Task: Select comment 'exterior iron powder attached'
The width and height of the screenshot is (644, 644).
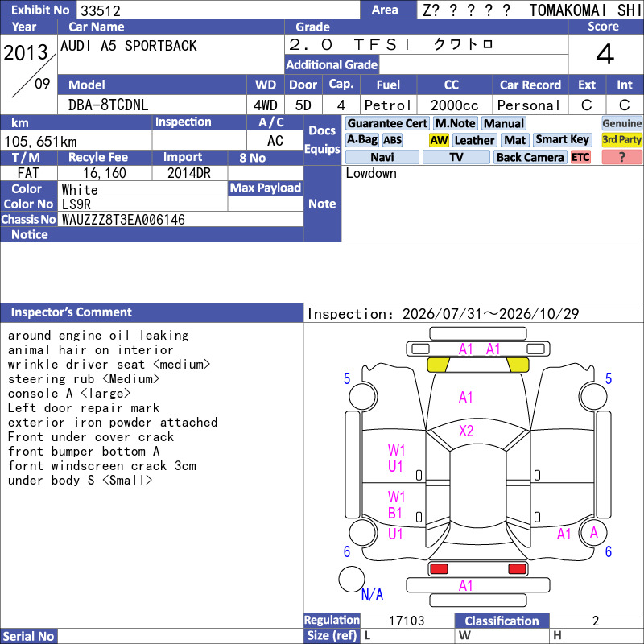Action: [x=113, y=422]
